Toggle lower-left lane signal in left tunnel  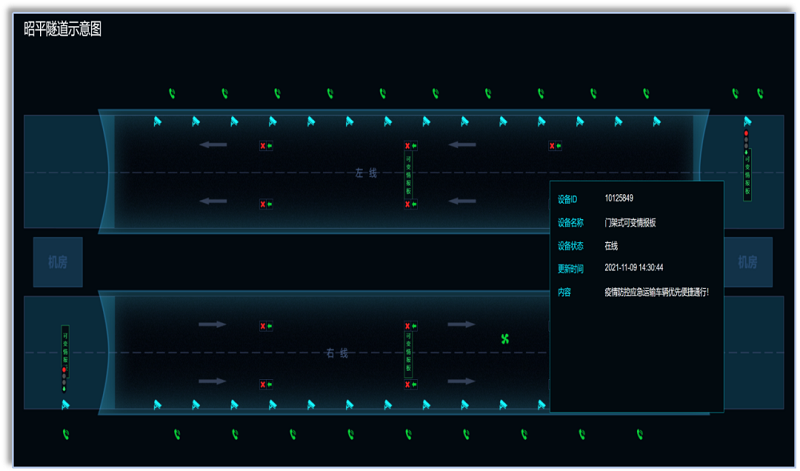(266, 204)
